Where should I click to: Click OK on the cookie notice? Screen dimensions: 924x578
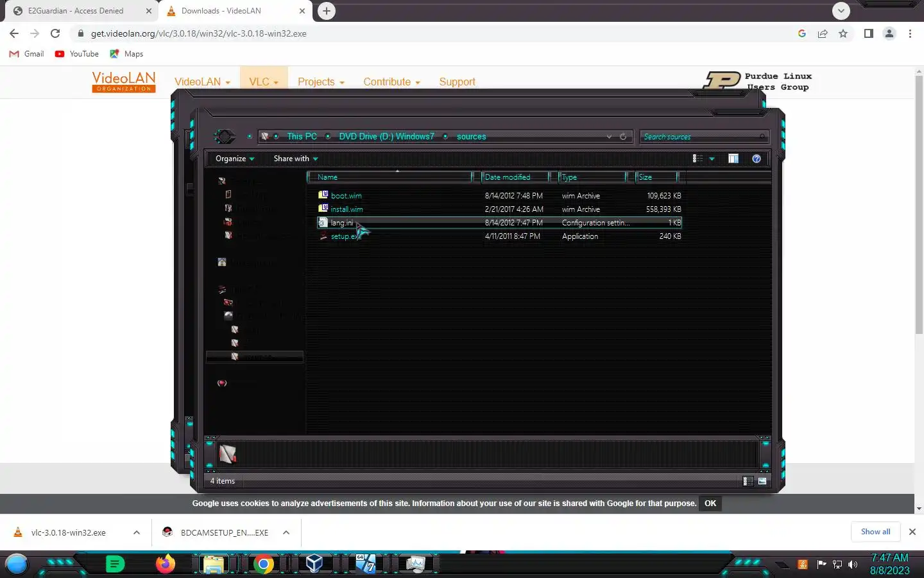point(710,504)
